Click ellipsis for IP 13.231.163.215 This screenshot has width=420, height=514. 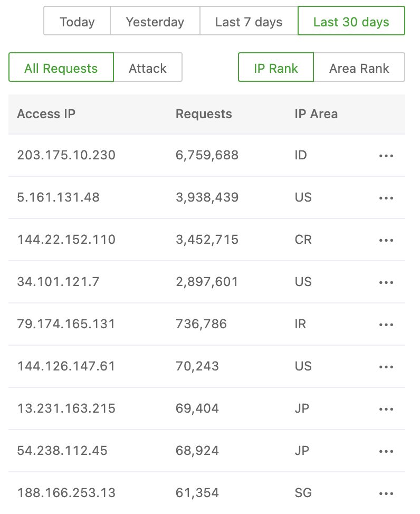coord(386,409)
